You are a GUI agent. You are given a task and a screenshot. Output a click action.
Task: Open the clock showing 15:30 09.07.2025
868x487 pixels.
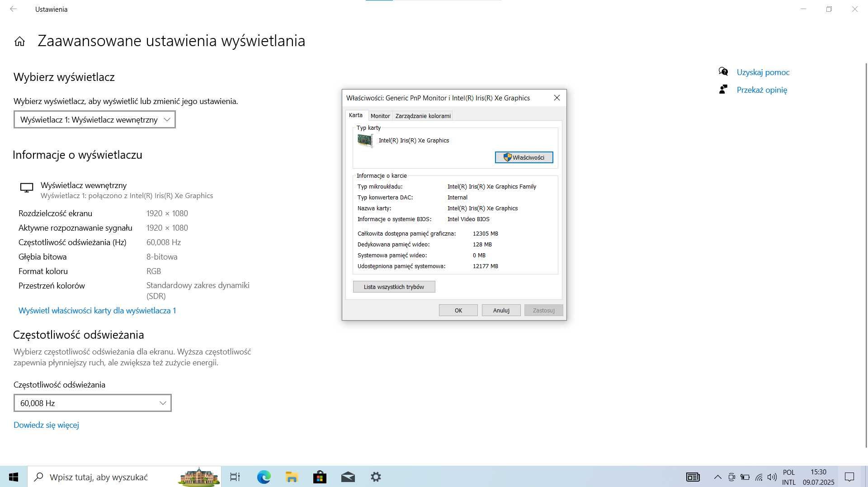click(x=818, y=477)
